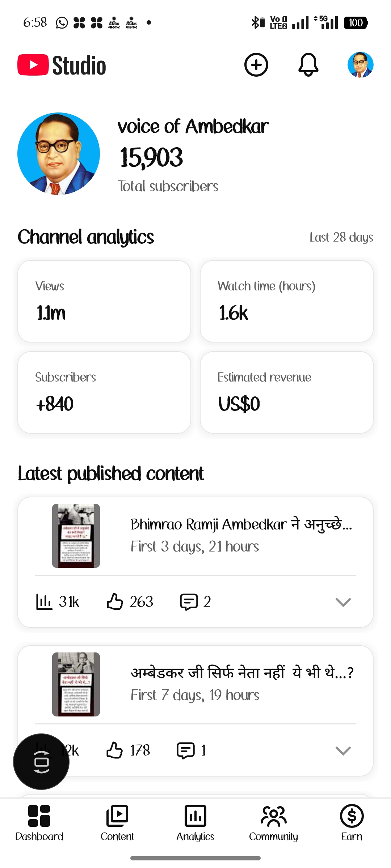Open the Bhimrao Ramji Ambedkar video thumbnail

[76, 536]
